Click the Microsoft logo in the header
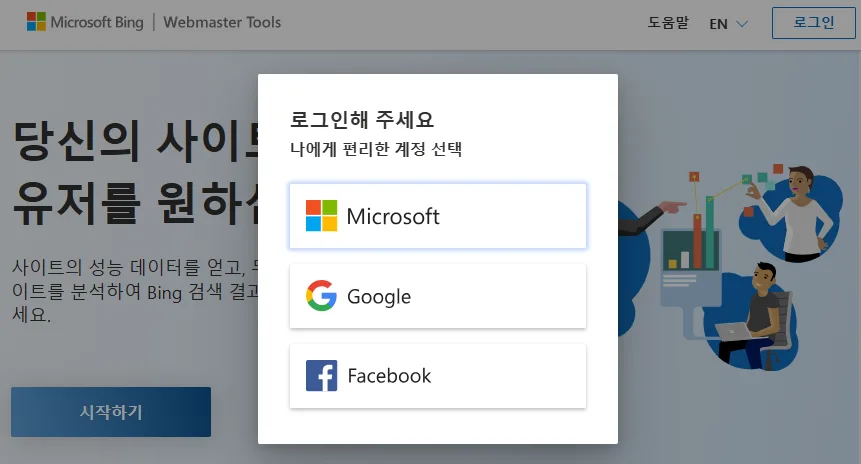 pos(36,21)
